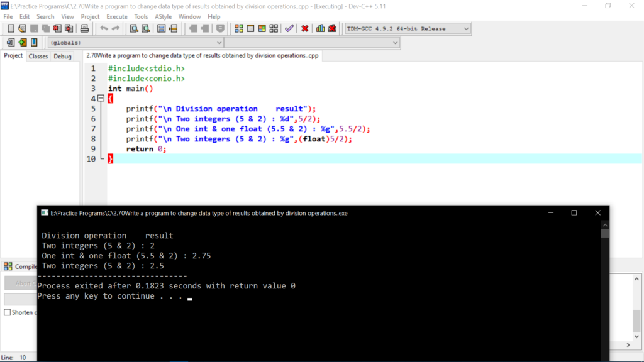Expand the (globals) class browser dropdown
644x362 pixels.
point(219,42)
